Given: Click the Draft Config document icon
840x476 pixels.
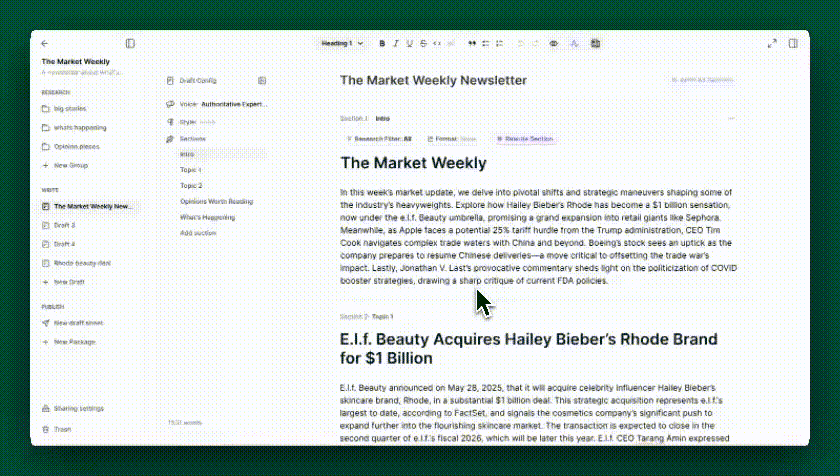Looking at the screenshot, I should [x=170, y=80].
